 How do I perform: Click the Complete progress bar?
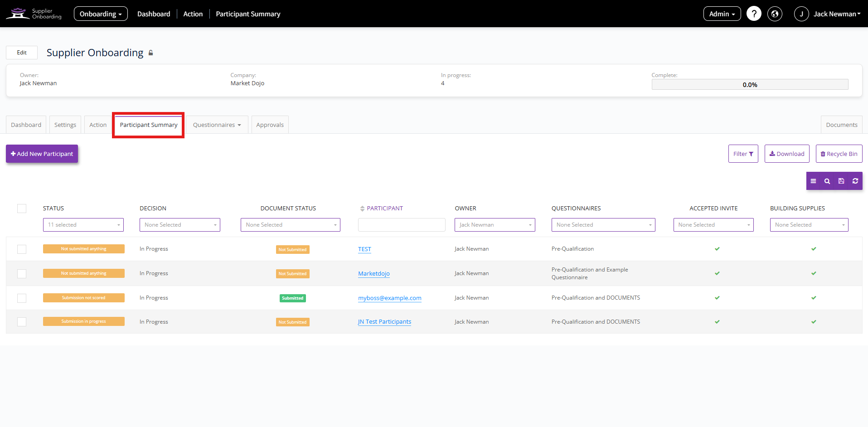(x=750, y=85)
